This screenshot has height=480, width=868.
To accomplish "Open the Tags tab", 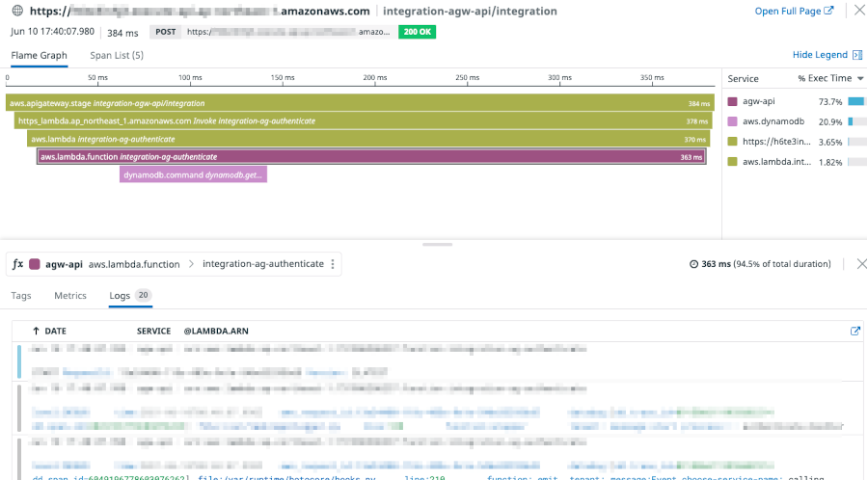I will [x=21, y=295].
